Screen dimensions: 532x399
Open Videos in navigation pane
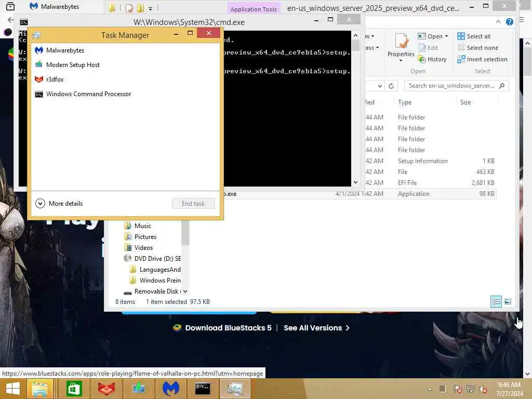click(143, 248)
